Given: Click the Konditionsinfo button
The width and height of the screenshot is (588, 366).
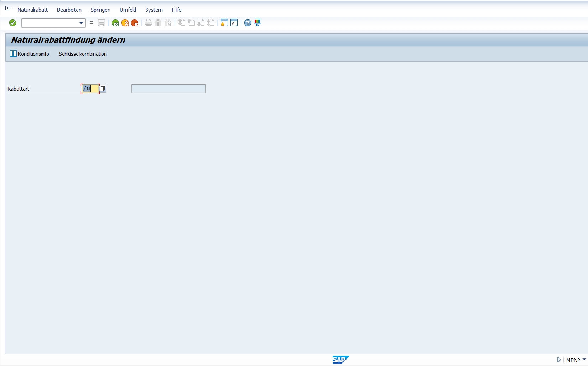Looking at the screenshot, I should pos(30,54).
